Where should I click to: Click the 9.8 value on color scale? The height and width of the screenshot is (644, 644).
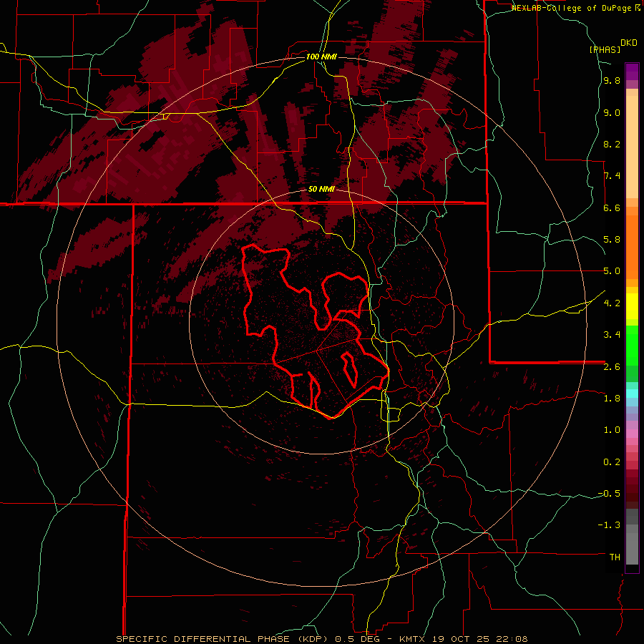tap(612, 80)
